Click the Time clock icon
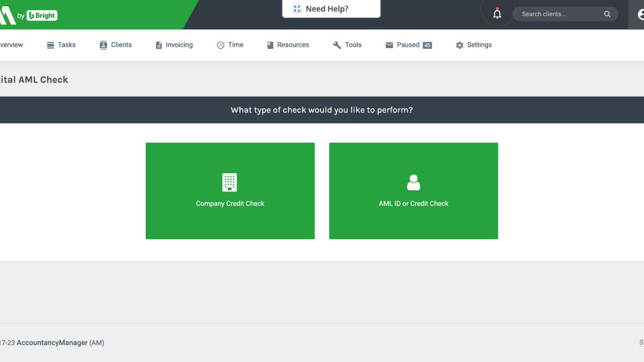The width and height of the screenshot is (644, 362). [220, 45]
